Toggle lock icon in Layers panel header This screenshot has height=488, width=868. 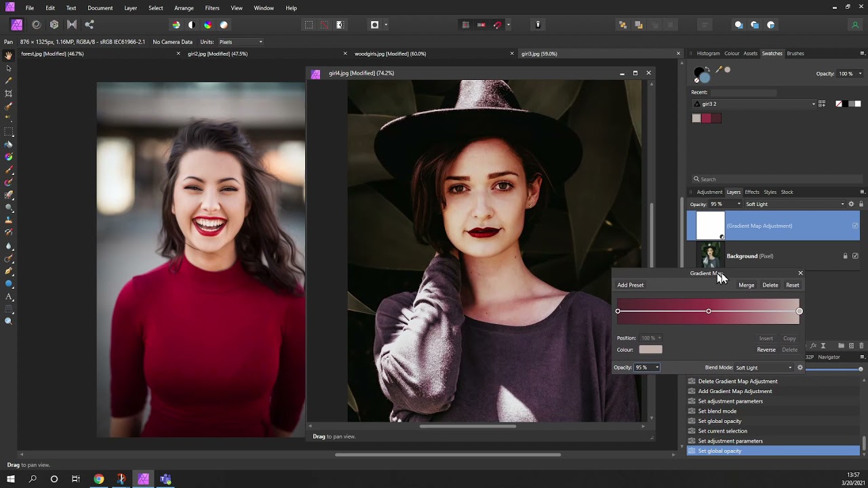[861, 204]
